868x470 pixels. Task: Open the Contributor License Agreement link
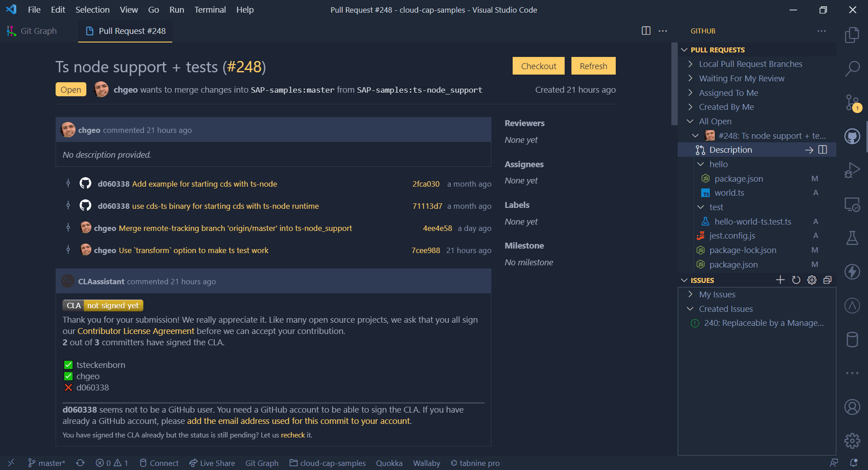(x=136, y=331)
